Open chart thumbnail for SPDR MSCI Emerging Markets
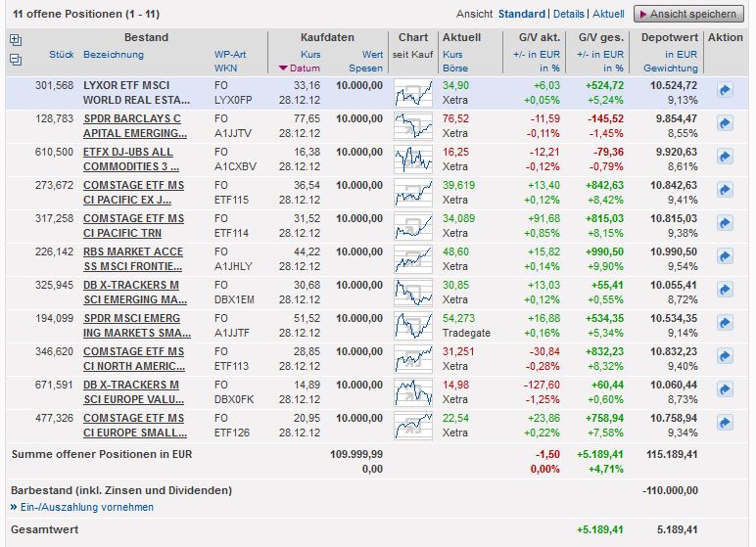This screenshot has width=756, height=547. 413,325
